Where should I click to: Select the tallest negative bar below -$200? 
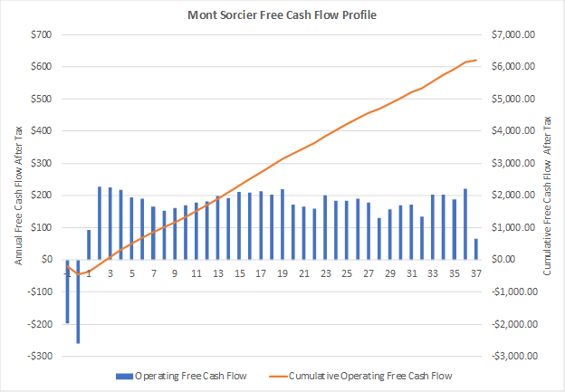78,301
